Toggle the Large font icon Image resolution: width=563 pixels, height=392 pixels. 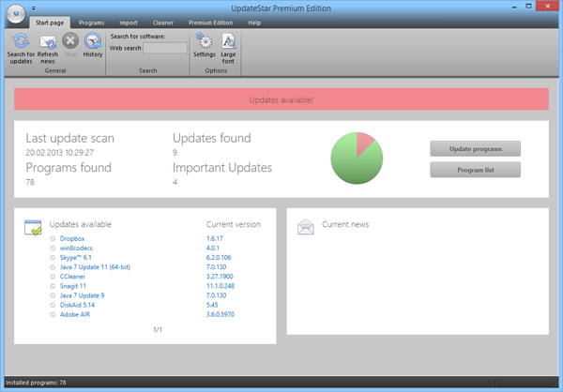(x=228, y=40)
